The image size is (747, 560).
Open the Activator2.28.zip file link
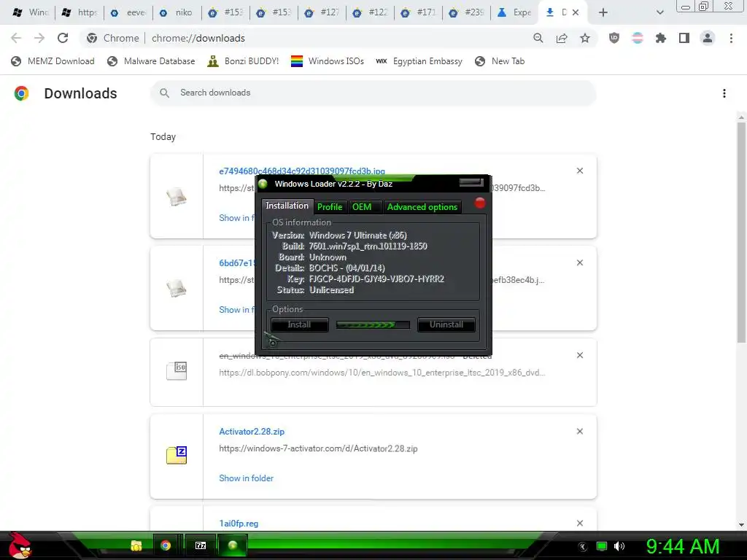pyautogui.click(x=252, y=432)
